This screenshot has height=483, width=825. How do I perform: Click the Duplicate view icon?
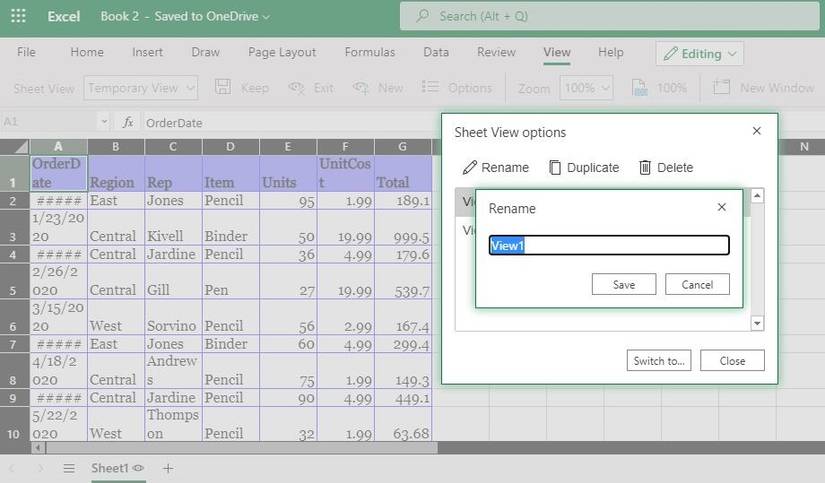(555, 168)
